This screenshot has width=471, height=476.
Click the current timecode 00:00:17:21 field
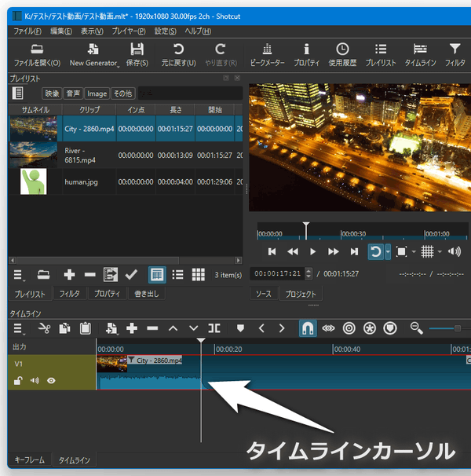[x=278, y=274]
